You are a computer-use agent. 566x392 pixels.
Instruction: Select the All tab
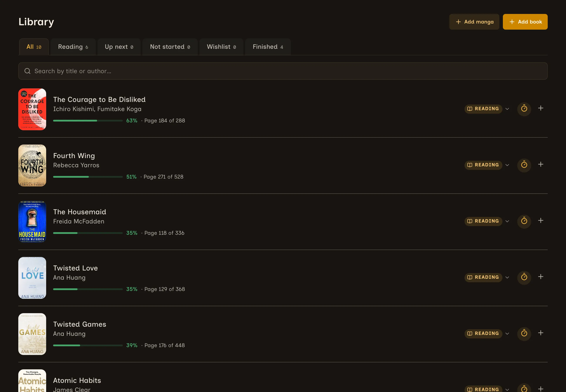coord(34,47)
